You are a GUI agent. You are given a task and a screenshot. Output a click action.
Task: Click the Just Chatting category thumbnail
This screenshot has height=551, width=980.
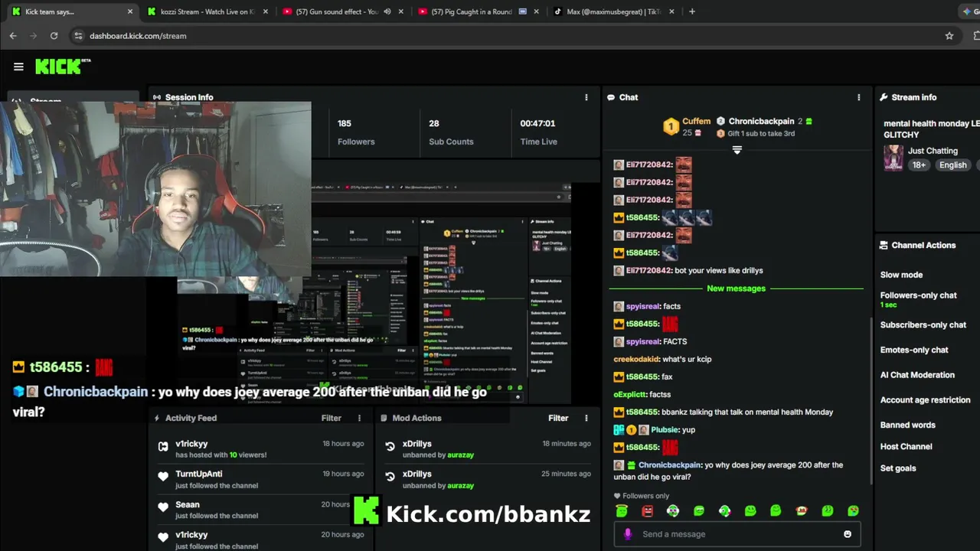893,158
